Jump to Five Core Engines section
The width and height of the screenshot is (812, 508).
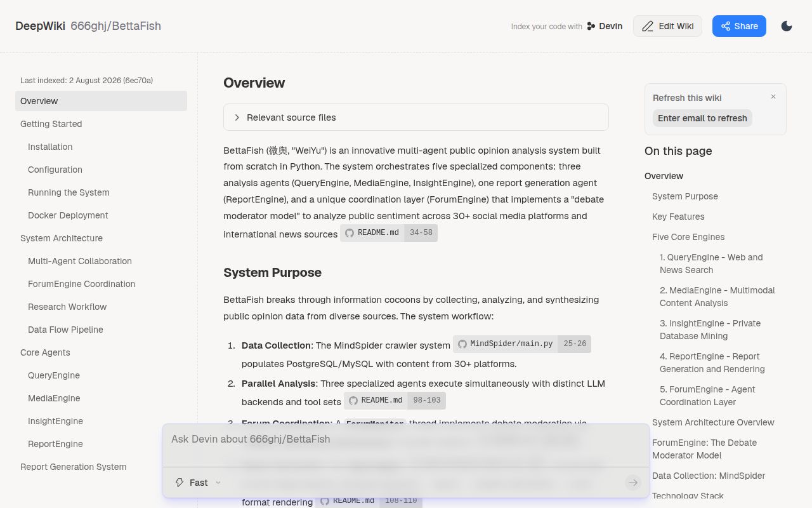point(688,237)
